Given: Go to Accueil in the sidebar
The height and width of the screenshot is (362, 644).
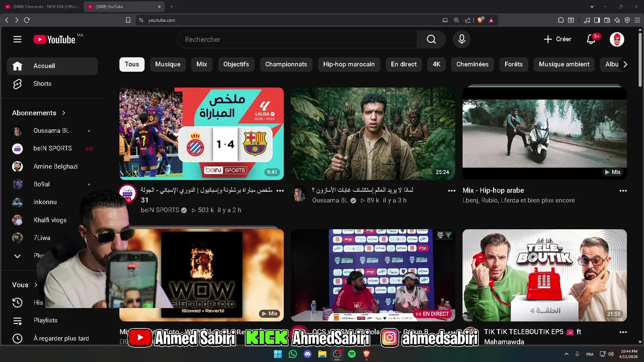Looking at the screenshot, I should click(52, 66).
